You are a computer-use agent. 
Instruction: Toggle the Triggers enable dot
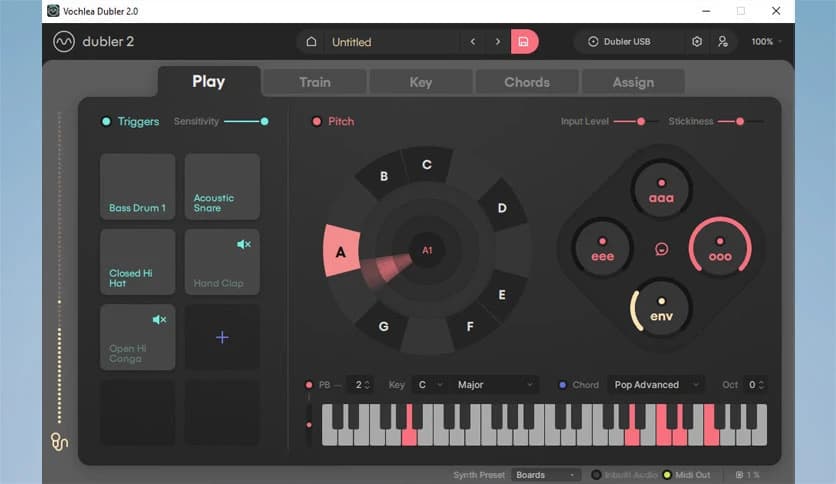pyautogui.click(x=106, y=122)
